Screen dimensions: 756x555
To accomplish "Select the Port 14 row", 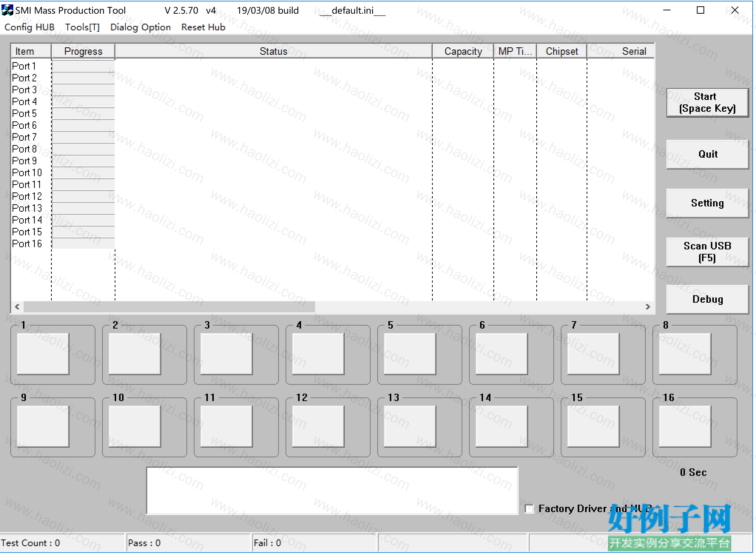I will click(x=333, y=220).
